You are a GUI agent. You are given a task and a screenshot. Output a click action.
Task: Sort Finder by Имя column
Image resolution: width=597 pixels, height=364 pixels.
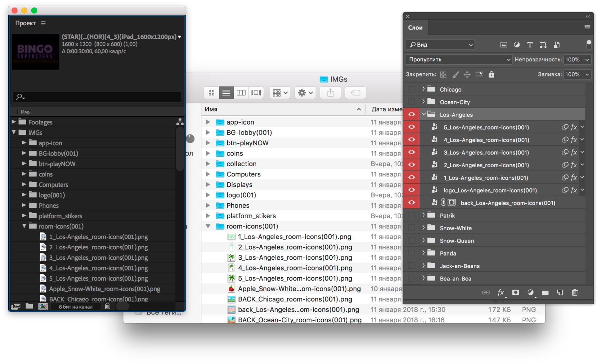pyautogui.click(x=283, y=109)
